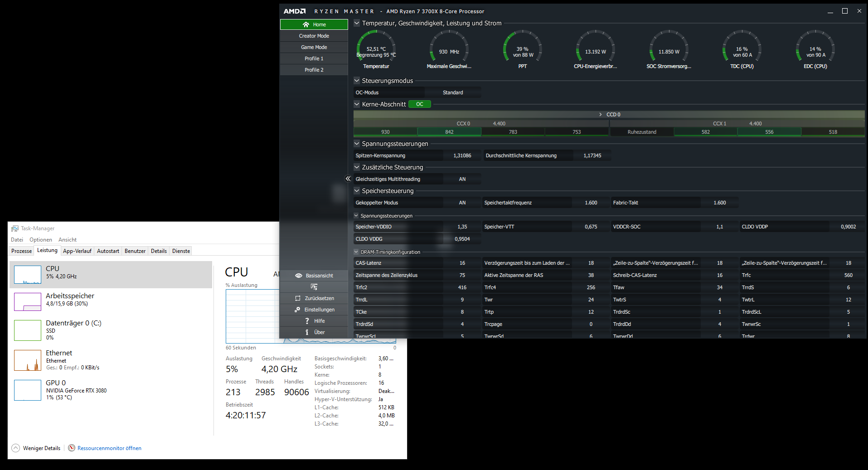Switch to the App-Verlauf tab
This screenshot has height=470, width=868.
(77, 251)
